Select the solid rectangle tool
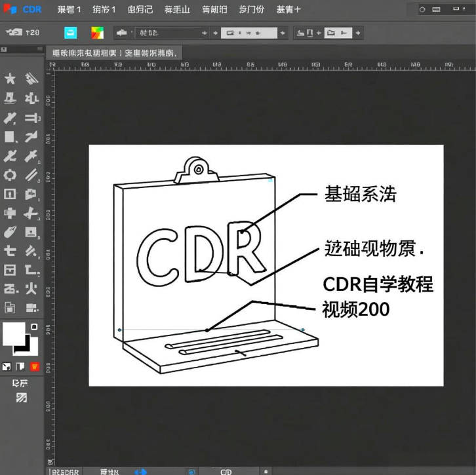The width and height of the screenshot is (476, 475). coord(10,136)
